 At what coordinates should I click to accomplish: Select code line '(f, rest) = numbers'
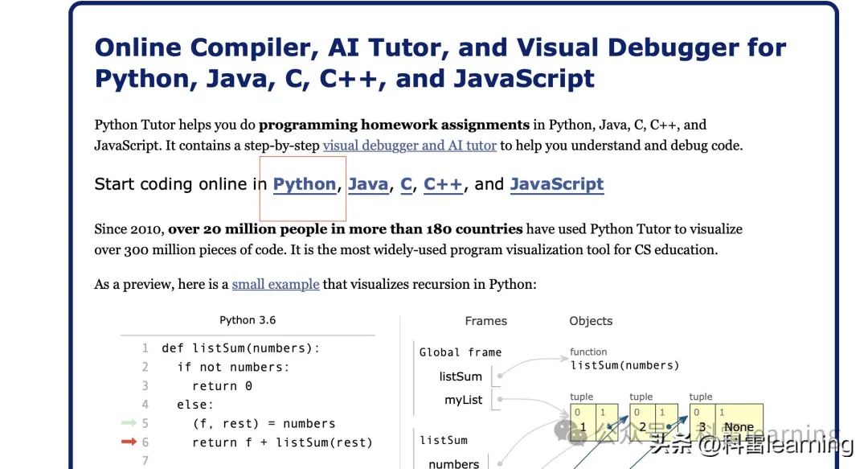(x=264, y=423)
